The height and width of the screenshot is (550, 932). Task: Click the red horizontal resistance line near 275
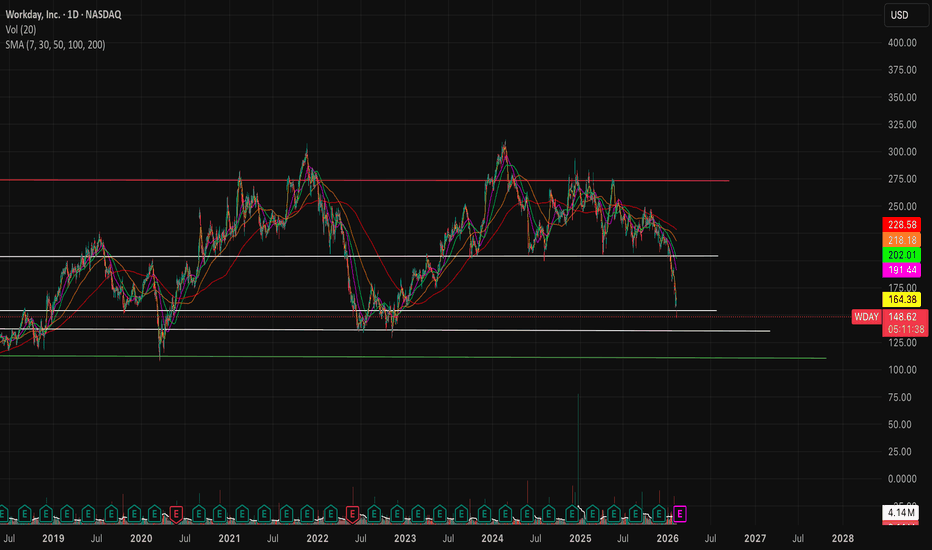pos(400,180)
